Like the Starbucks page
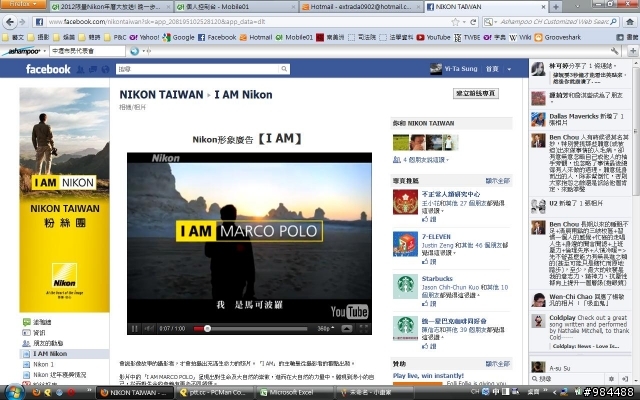640x400 pixels. [x=429, y=303]
